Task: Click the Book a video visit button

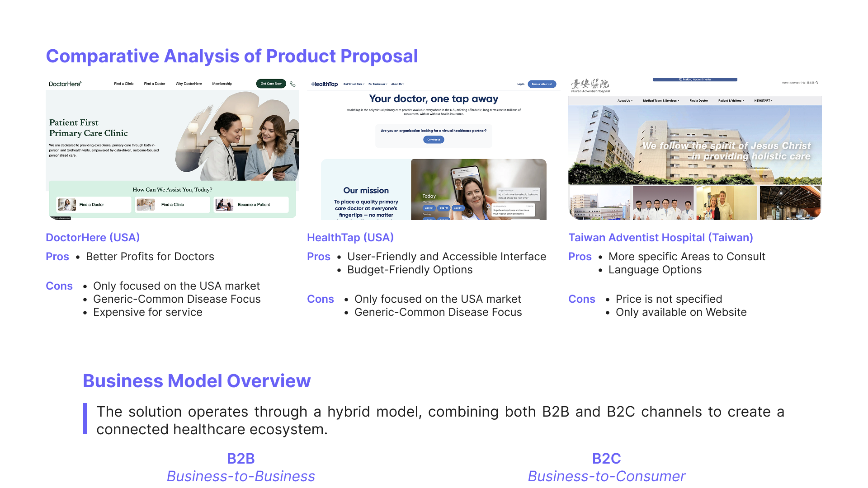Action: coord(542,84)
